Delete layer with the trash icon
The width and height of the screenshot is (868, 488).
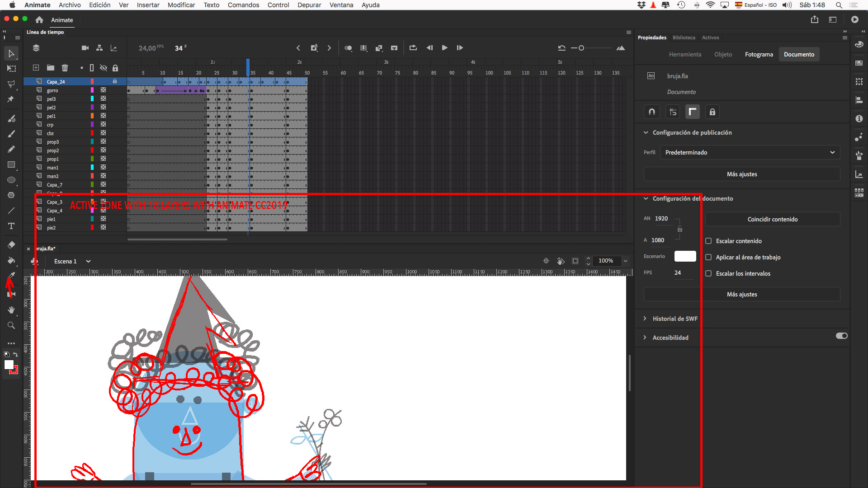(x=65, y=68)
